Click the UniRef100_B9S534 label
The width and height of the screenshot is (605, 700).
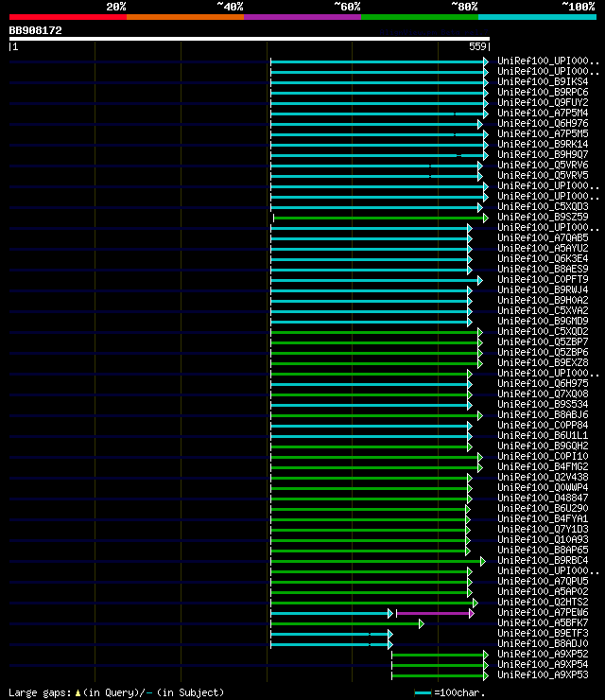(543, 404)
